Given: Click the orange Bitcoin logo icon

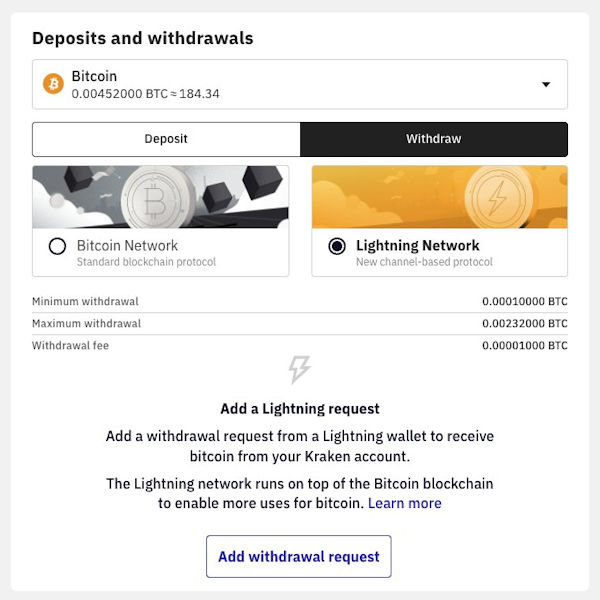Looking at the screenshot, I should (53, 84).
